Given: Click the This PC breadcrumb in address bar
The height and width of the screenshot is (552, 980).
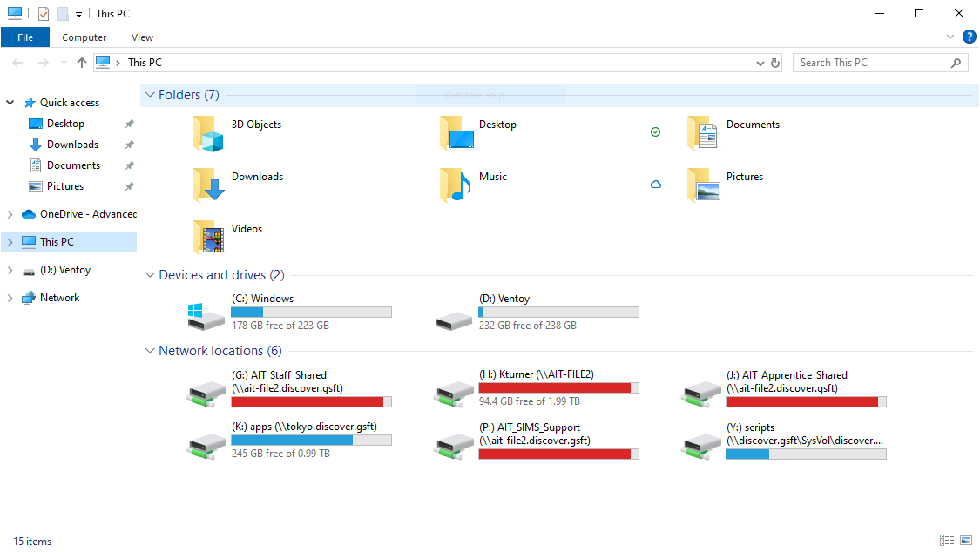Looking at the screenshot, I should [x=145, y=63].
